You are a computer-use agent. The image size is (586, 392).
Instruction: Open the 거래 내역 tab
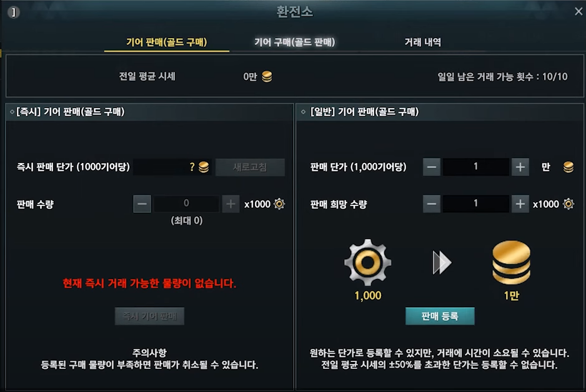[x=423, y=42]
